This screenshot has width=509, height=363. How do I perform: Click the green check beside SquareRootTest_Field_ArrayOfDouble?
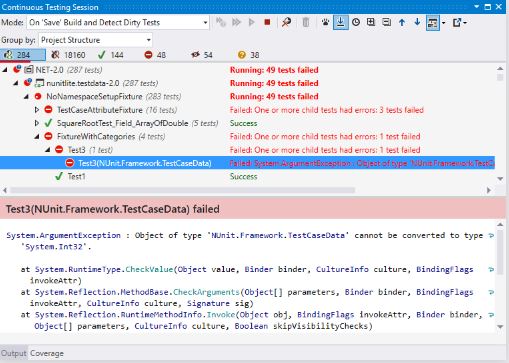48,123
